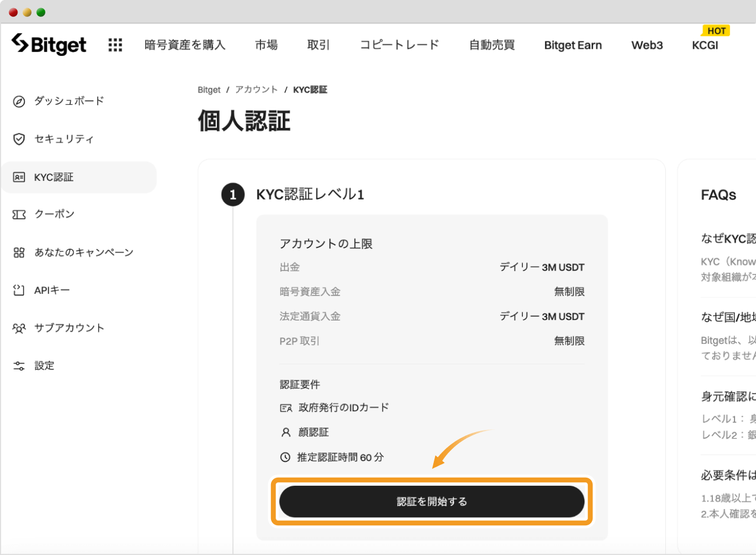Click 暗号資産入金 label

click(310, 291)
